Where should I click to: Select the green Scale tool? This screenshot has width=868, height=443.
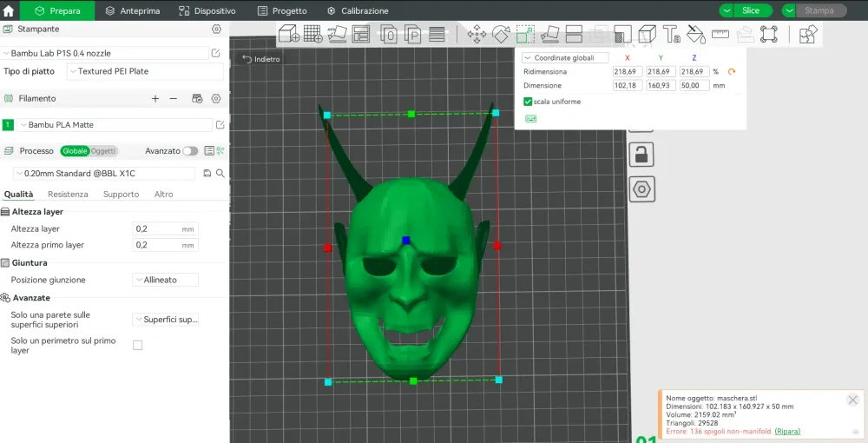coord(525,35)
